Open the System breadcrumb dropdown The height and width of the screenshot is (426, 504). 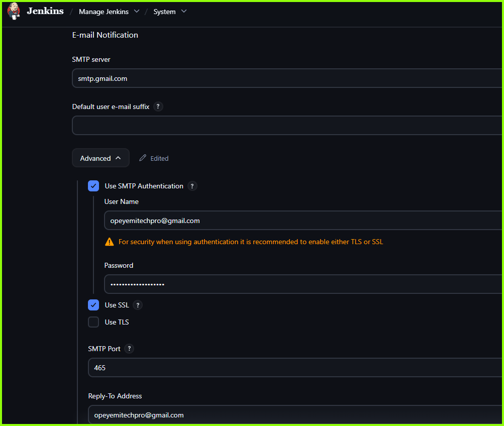pyautogui.click(x=184, y=11)
